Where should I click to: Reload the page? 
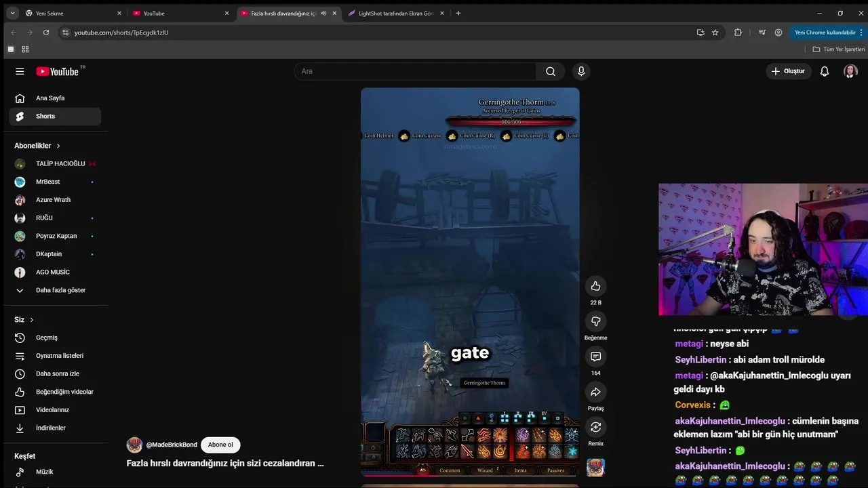click(46, 32)
